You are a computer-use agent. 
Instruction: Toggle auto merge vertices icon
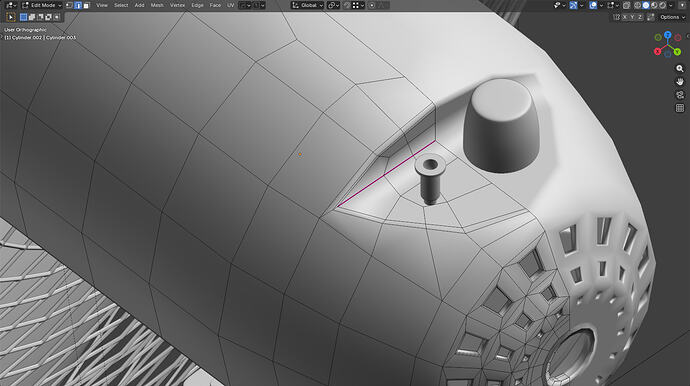(x=650, y=17)
